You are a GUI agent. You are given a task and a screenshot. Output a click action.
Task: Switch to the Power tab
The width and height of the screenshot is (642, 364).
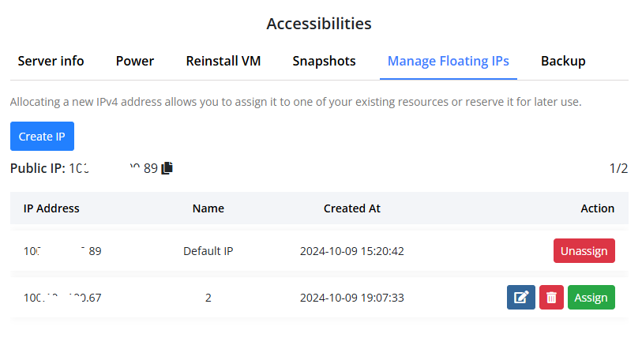[x=135, y=61]
